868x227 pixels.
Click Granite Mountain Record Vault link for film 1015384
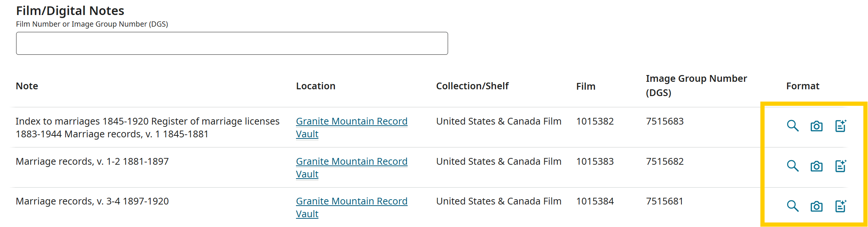point(351,201)
